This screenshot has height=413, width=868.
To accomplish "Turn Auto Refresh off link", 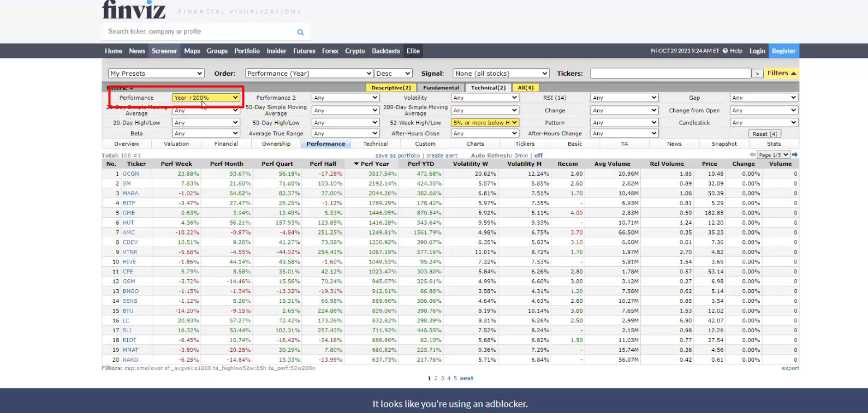I will [538, 155].
